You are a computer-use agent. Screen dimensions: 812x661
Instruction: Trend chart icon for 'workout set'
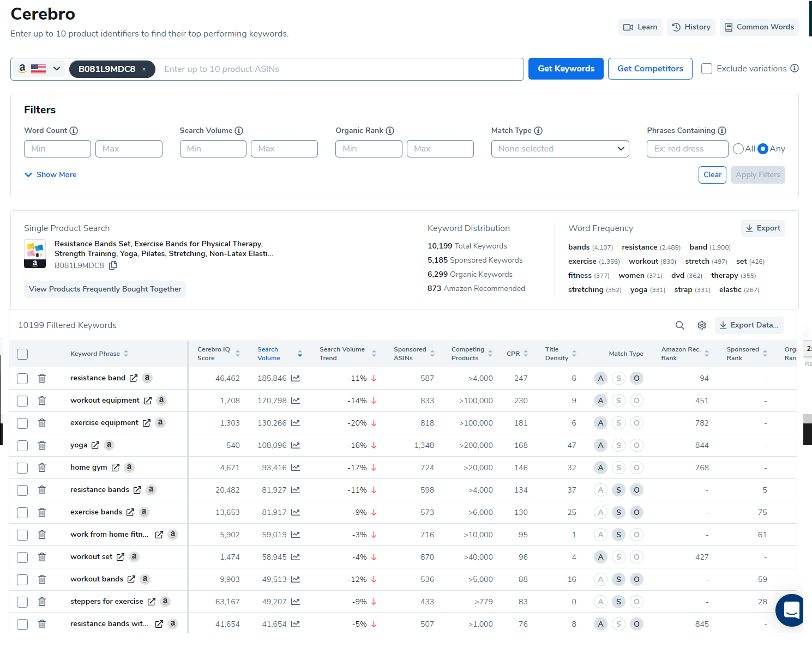pyautogui.click(x=296, y=557)
